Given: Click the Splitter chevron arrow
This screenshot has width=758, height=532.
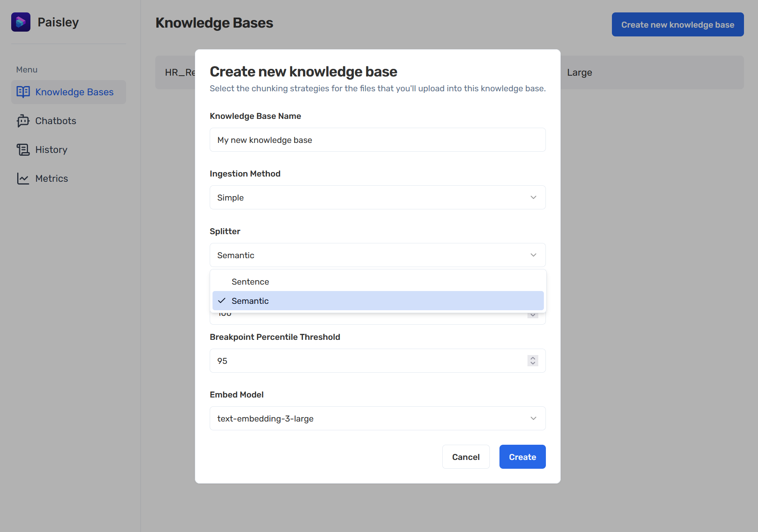Looking at the screenshot, I should (x=533, y=255).
